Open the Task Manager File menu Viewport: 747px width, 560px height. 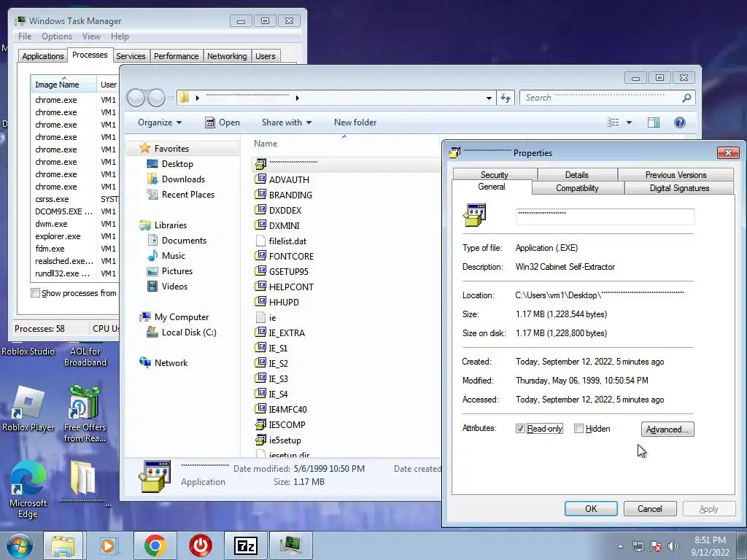pos(25,36)
